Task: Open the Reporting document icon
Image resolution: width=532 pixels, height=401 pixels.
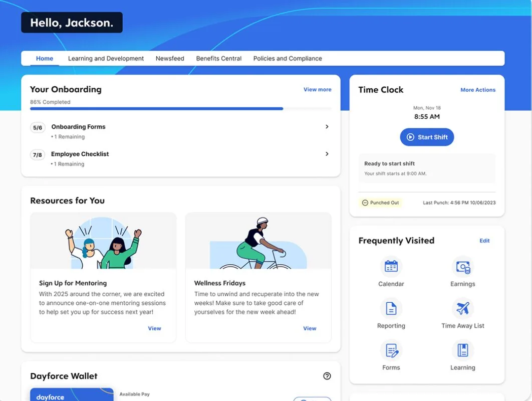Action: point(391,308)
